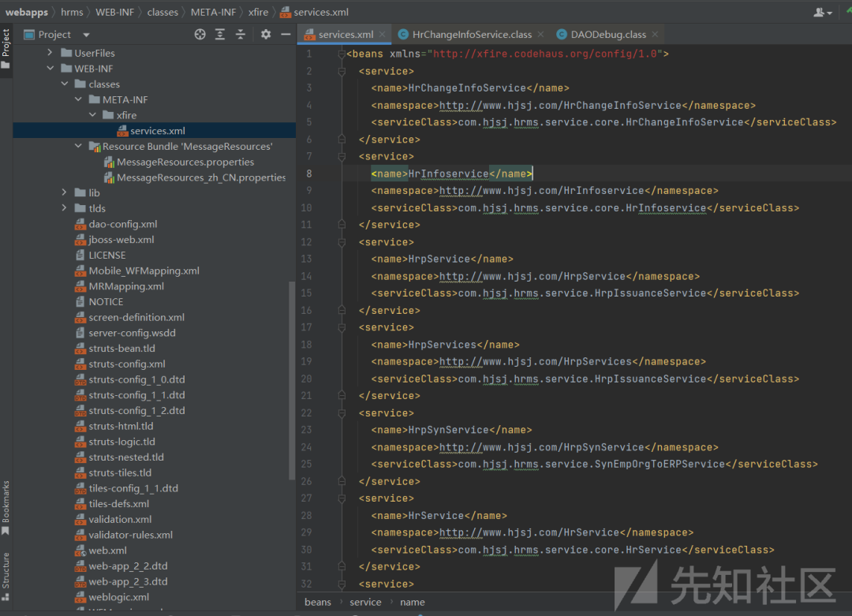Switch to the DAODebug.class tab
Screen dimensions: 852x616
(x=607, y=34)
